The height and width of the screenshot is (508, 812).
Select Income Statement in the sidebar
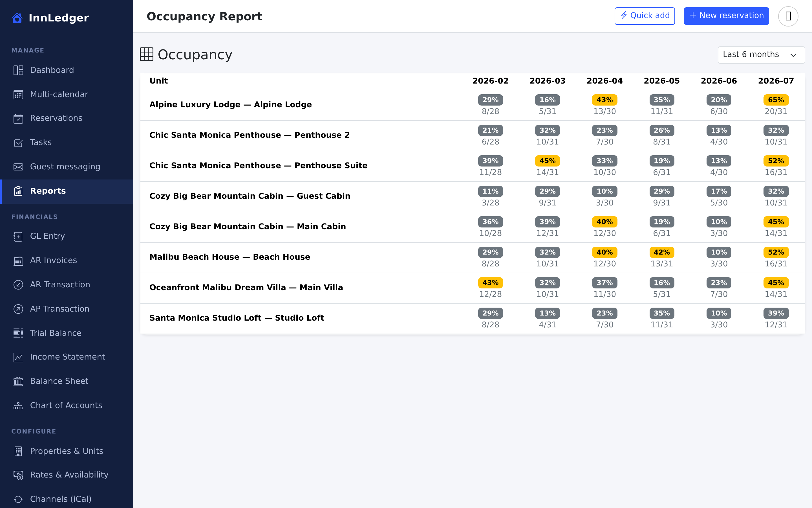tap(67, 357)
